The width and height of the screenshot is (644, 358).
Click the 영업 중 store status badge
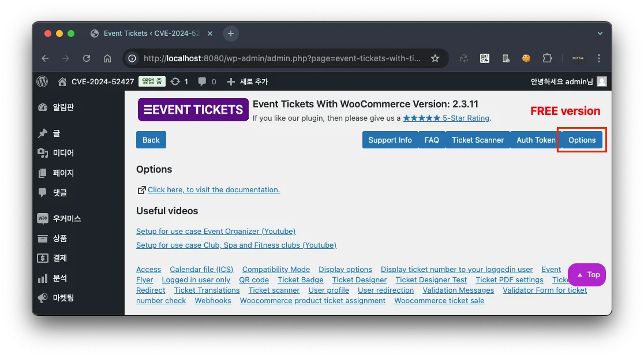click(x=152, y=81)
